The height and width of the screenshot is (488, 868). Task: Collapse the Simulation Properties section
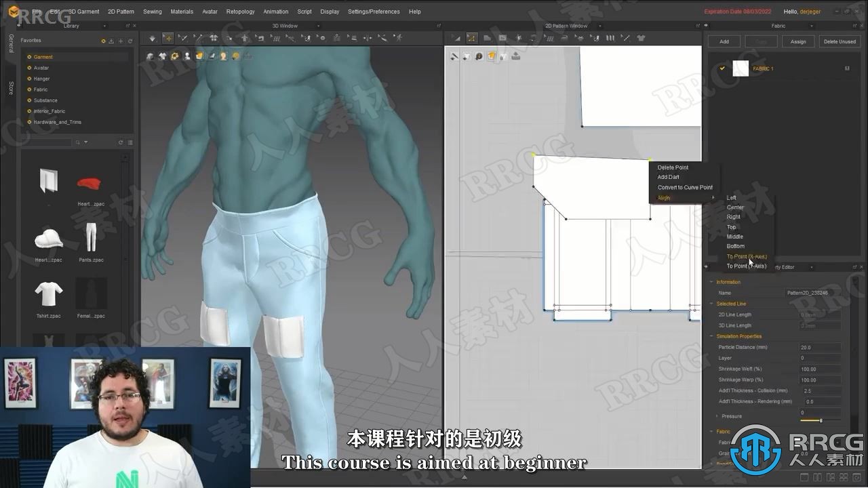[x=711, y=336]
